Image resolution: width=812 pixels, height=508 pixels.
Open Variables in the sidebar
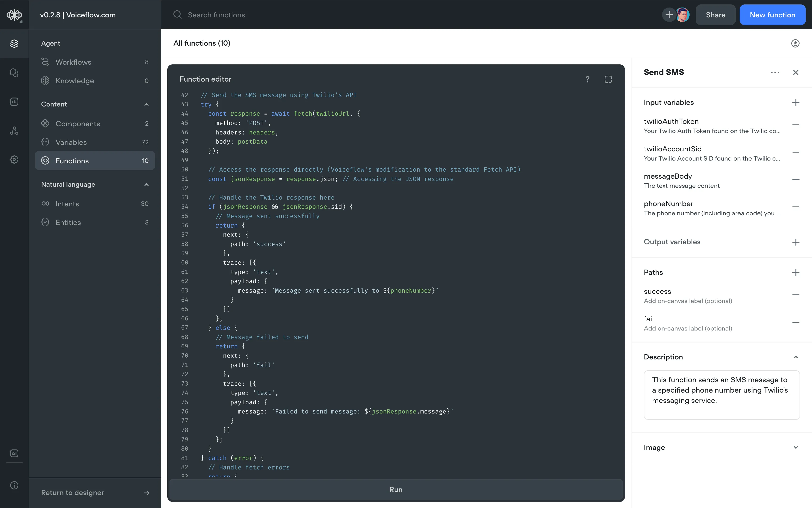tap(71, 142)
